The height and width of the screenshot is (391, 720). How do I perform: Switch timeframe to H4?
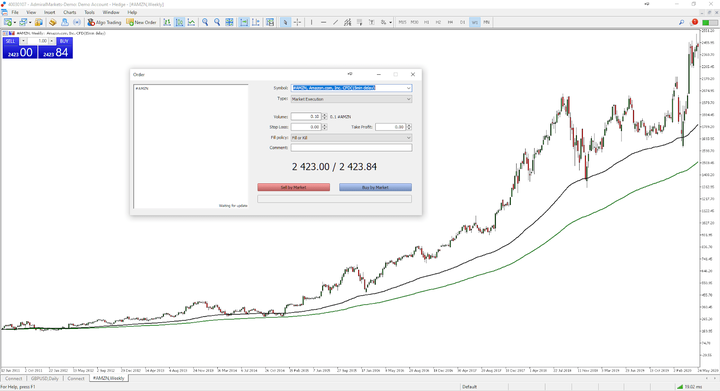(x=450, y=22)
